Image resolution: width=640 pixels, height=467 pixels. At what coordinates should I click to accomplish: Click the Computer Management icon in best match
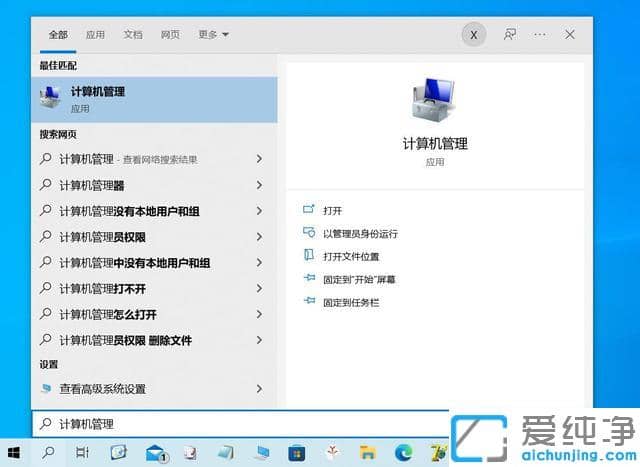click(50, 98)
